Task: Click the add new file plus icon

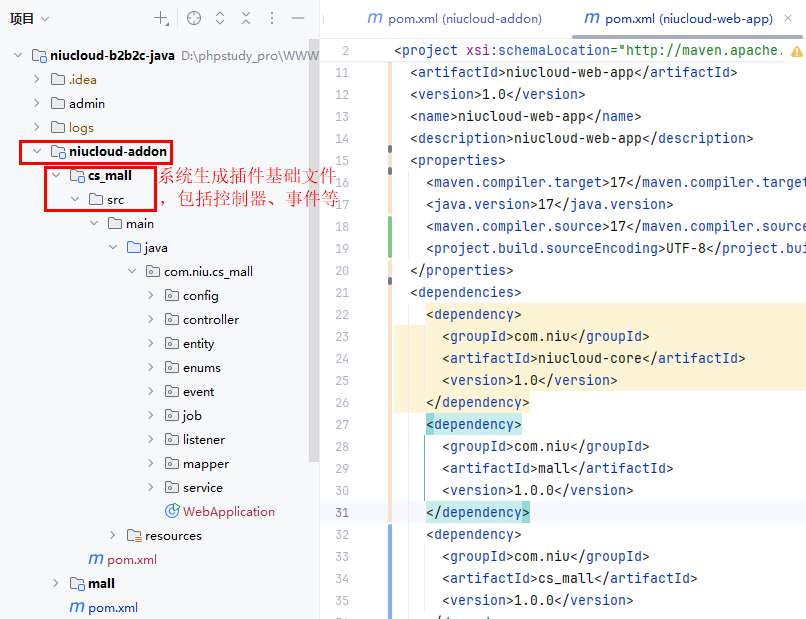Action: tap(161, 18)
